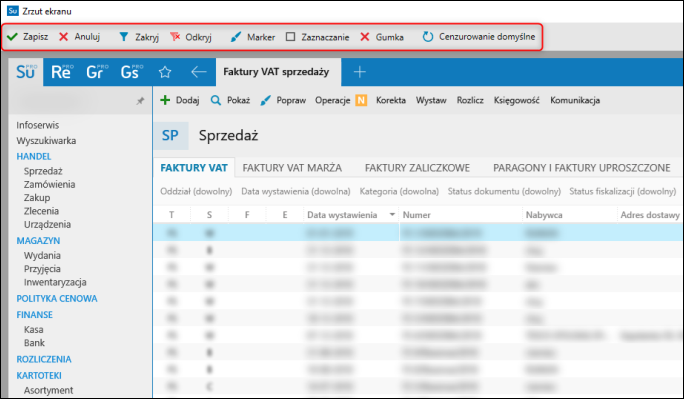Open the Wystaw menu

[x=431, y=100]
